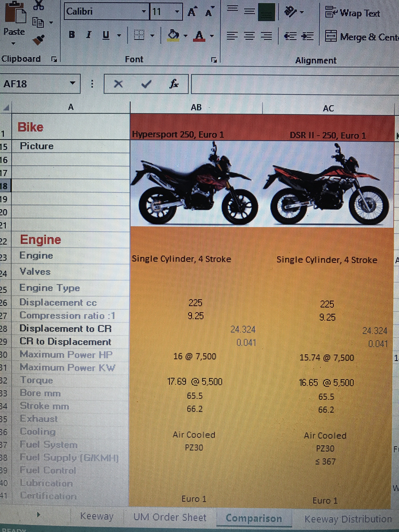Open the Copy dropdown arrow
The height and width of the screenshot is (532, 399).
point(51,23)
